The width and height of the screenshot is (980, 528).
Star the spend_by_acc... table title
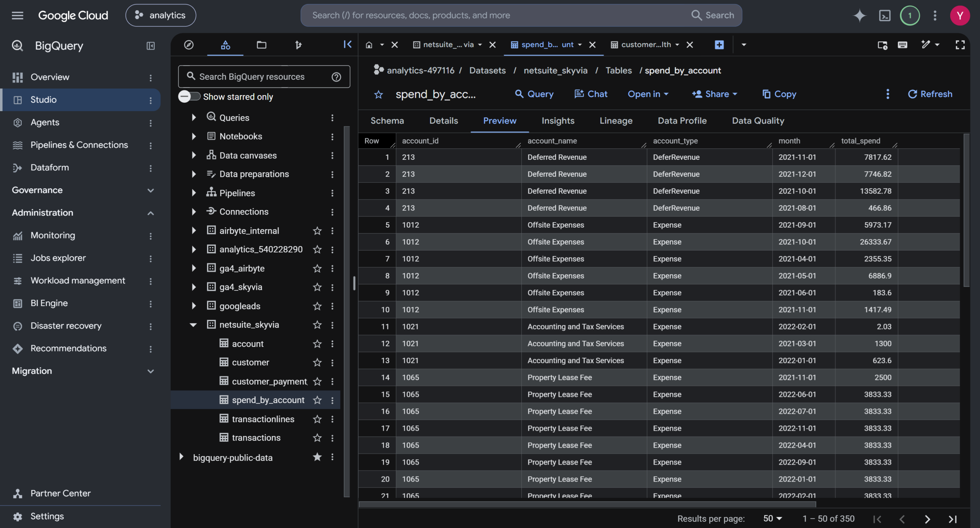[x=378, y=94]
